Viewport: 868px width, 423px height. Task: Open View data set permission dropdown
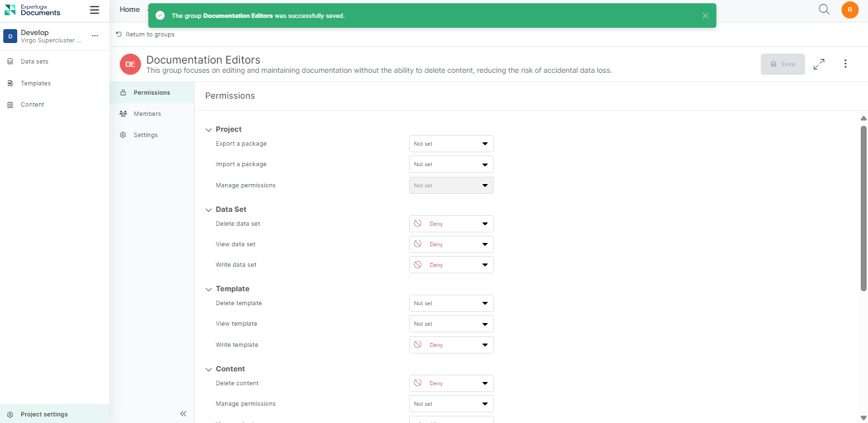(x=452, y=244)
